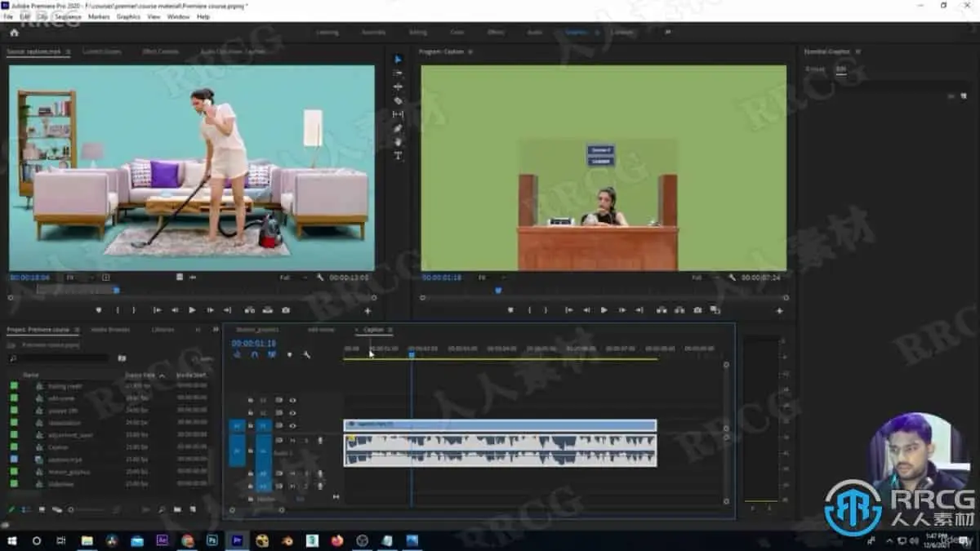Select the Pen tool
980x551 pixels.
tap(399, 128)
